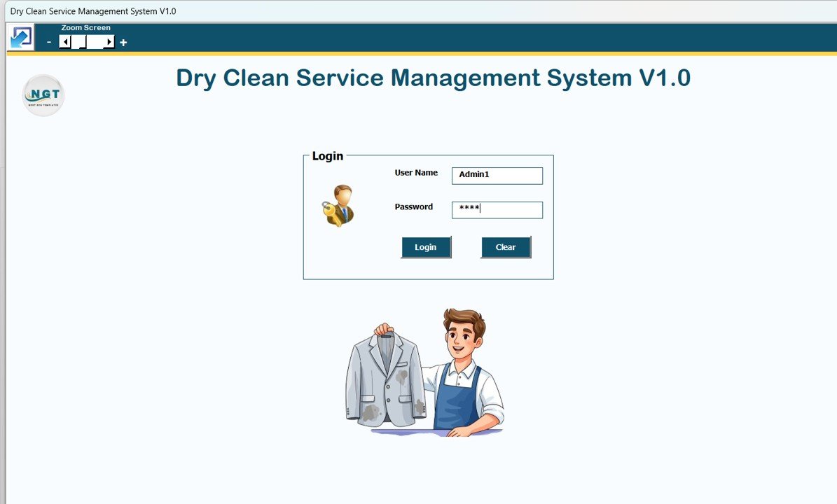This screenshot has height=504, width=837.
Task: Click the Dry Clean Service Management System heading
Action: click(433, 78)
